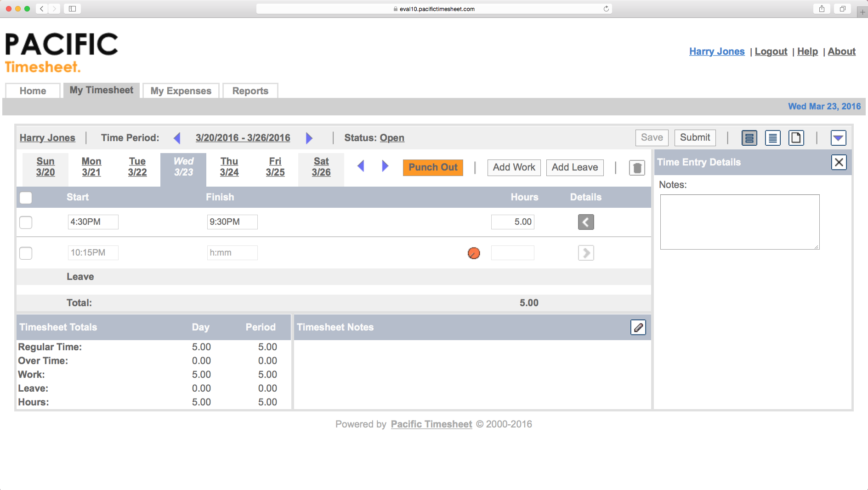
Task: Check the row checkbox beside 4:30PM entry
Action: coord(26,222)
